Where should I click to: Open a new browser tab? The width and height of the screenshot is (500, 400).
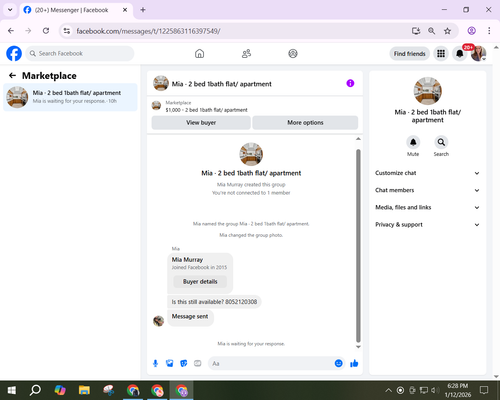pos(143,10)
